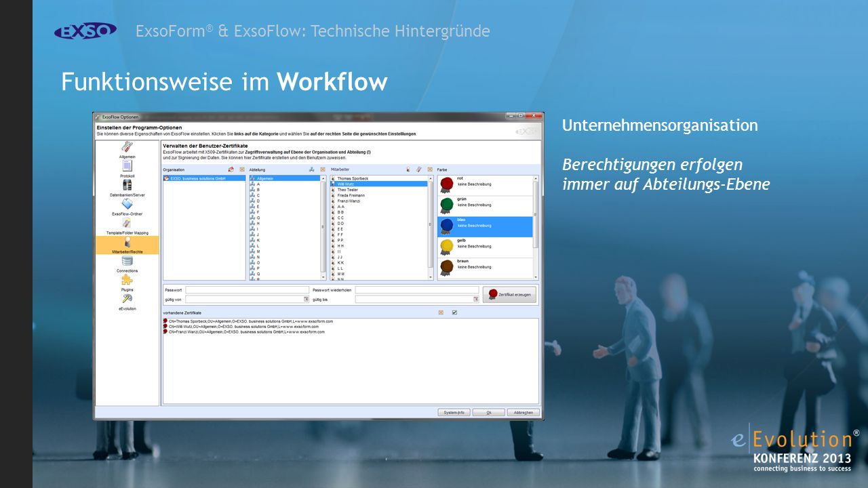The width and height of the screenshot is (868, 488).
Task: Select the ExsoFlow-Ordner category
Action: coord(127,207)
